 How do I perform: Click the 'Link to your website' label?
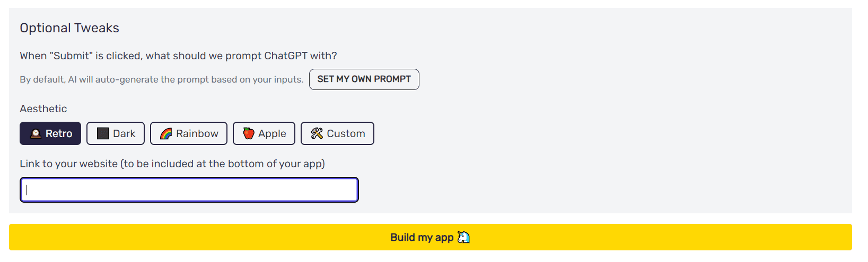coord(172,164)
